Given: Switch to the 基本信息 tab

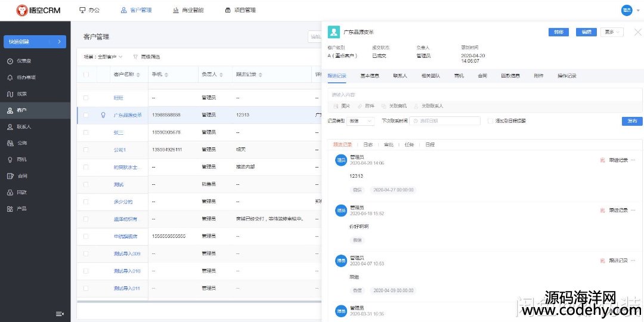Looking at the screenshot, I should coord(370,76).
